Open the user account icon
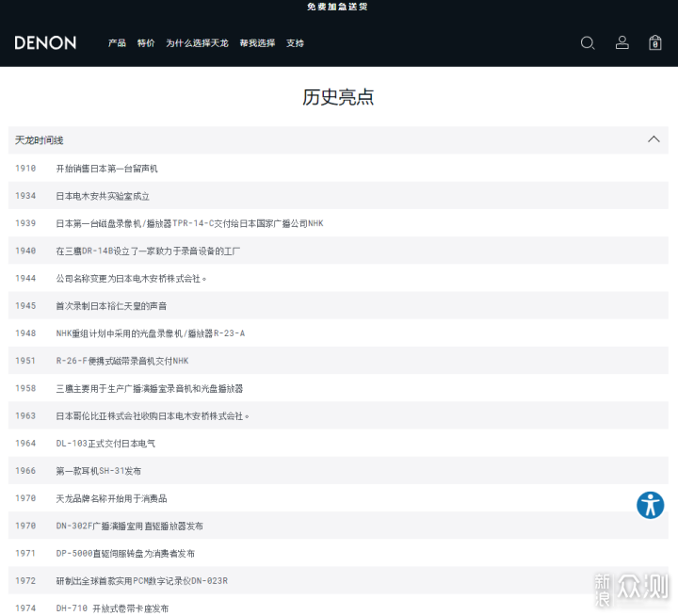678x616 pixels. [x=622, y=42]
